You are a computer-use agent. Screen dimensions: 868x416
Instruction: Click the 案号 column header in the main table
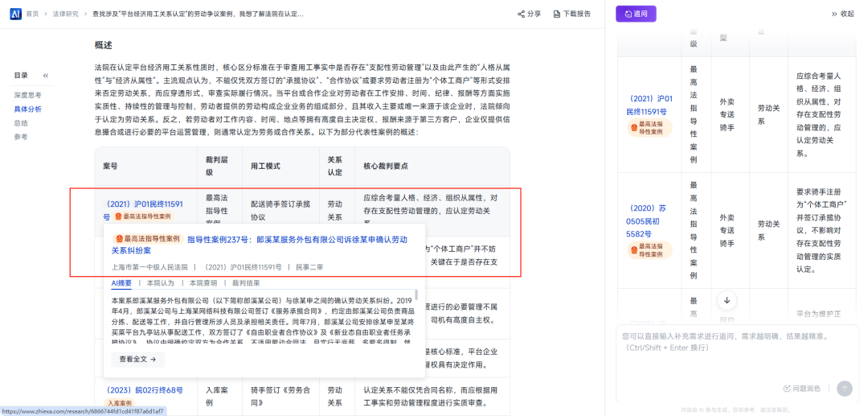pos(110,167)
